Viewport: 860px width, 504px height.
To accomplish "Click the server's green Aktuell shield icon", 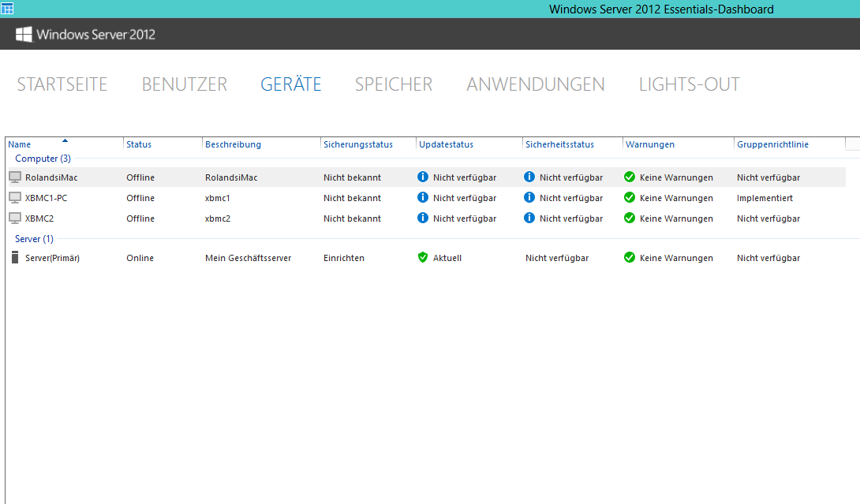I will (423, 257).
